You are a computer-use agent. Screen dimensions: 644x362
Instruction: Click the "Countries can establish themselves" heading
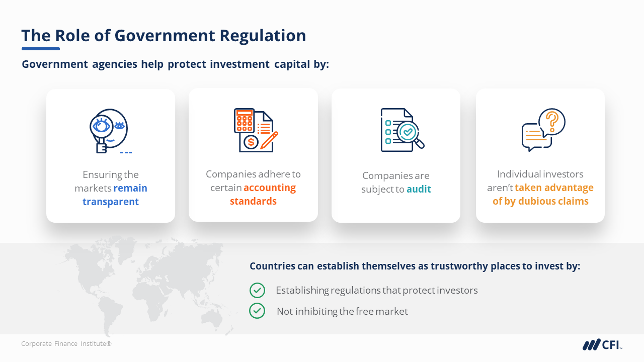(x=415, y=266)
